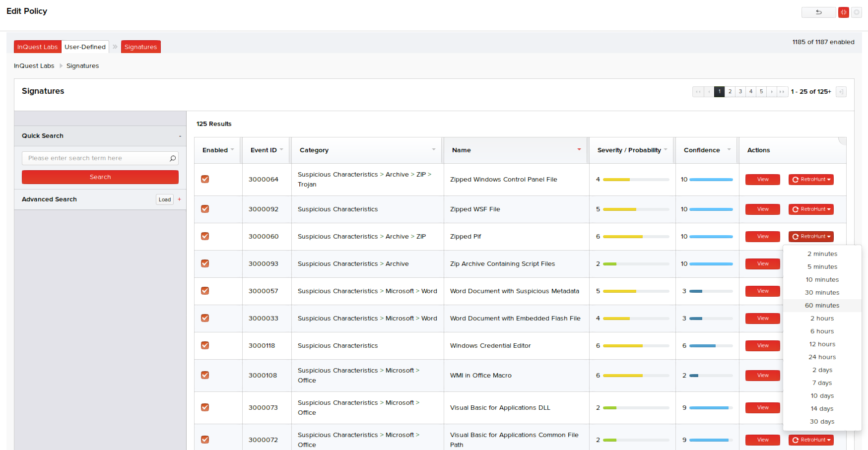The height and width of the screenshot is (450, 868).
Task: Click the undo arrow button at top right
Action: (818, 12)
